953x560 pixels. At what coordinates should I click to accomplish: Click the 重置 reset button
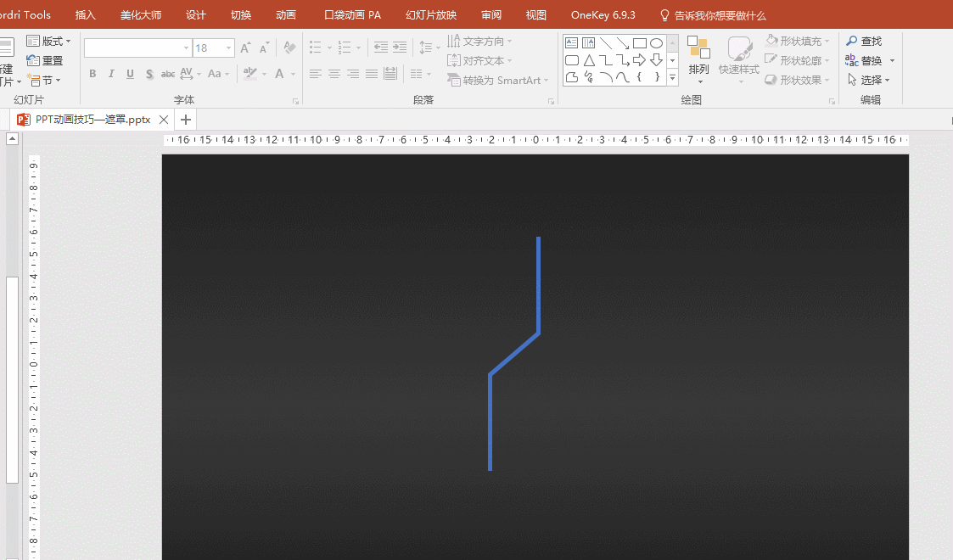click(x=45, y=60)
